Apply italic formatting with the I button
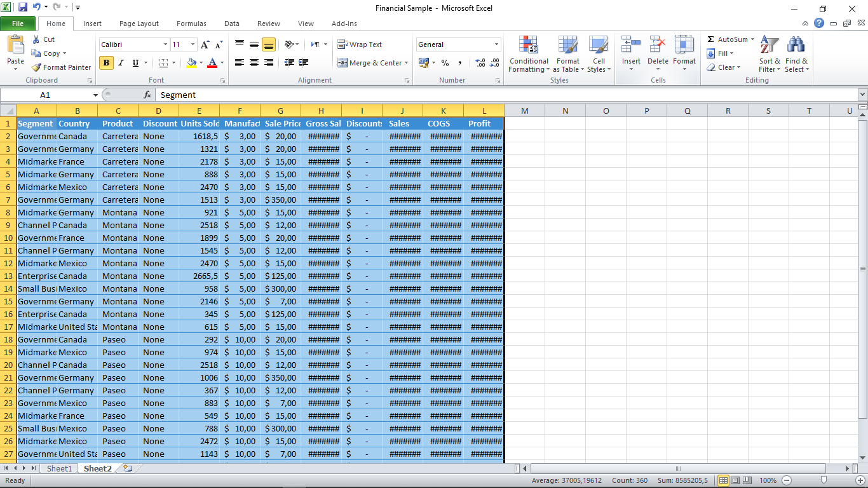Viewport: 868px width, 488px height. (x=121, y=63)
